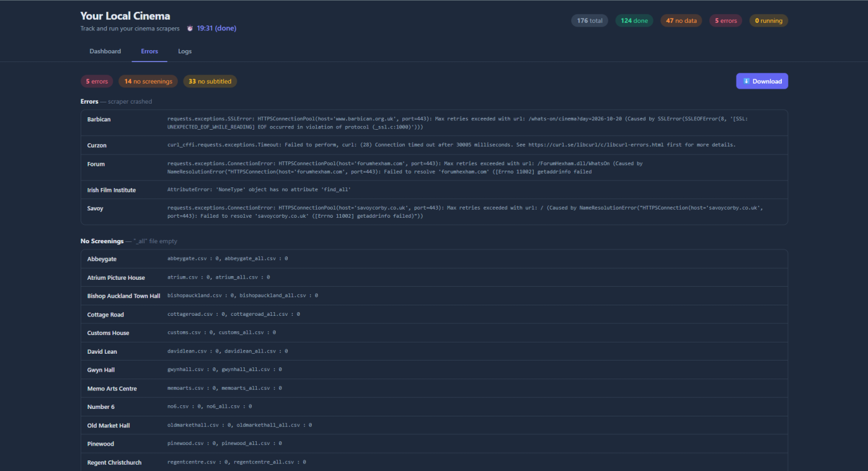Select the Forum error row
The height and width of the screenshot is (471, 868).
pyautogui.click(x=434, y=168)
